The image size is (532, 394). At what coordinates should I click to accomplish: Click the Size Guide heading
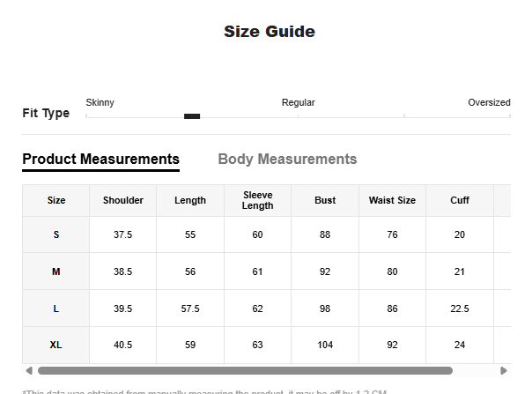(270, 32)
